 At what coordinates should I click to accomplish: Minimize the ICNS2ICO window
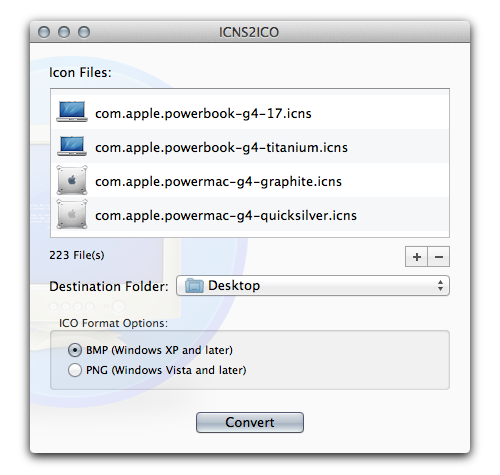pyautogui.click(x=64, y=32)
